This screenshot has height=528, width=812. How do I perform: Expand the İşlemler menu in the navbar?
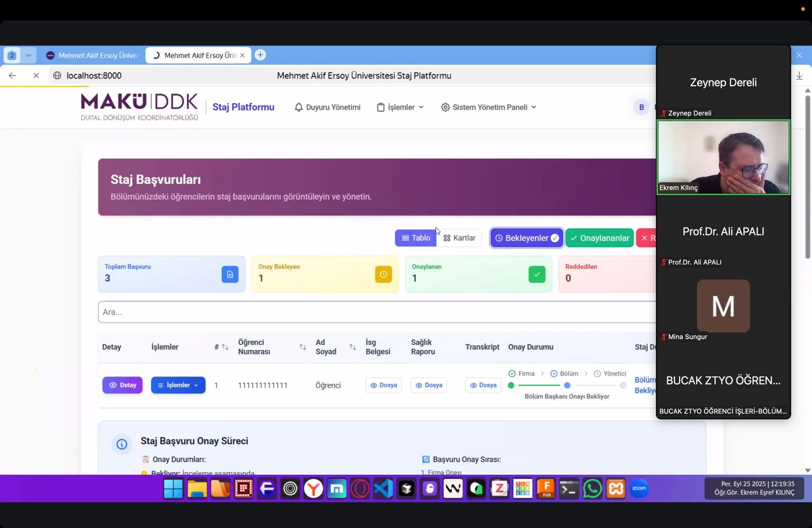400,107
